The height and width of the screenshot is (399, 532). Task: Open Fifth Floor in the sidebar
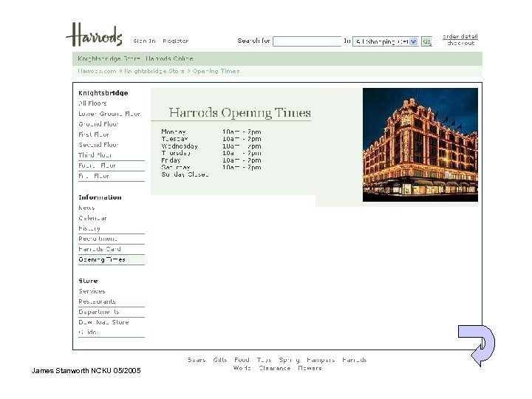pyautogui.click(x=94, y=176)
